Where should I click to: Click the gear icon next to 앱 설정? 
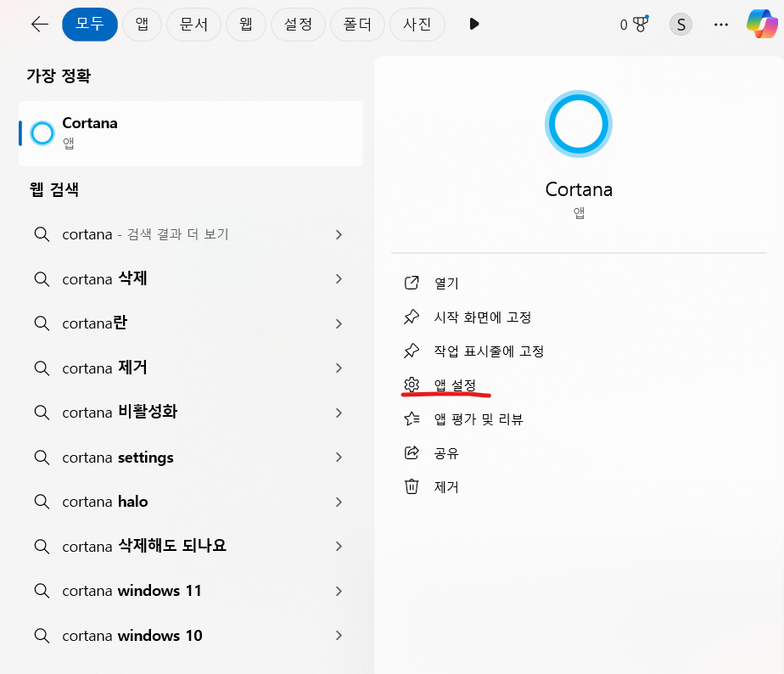click(x=412, y=385)
